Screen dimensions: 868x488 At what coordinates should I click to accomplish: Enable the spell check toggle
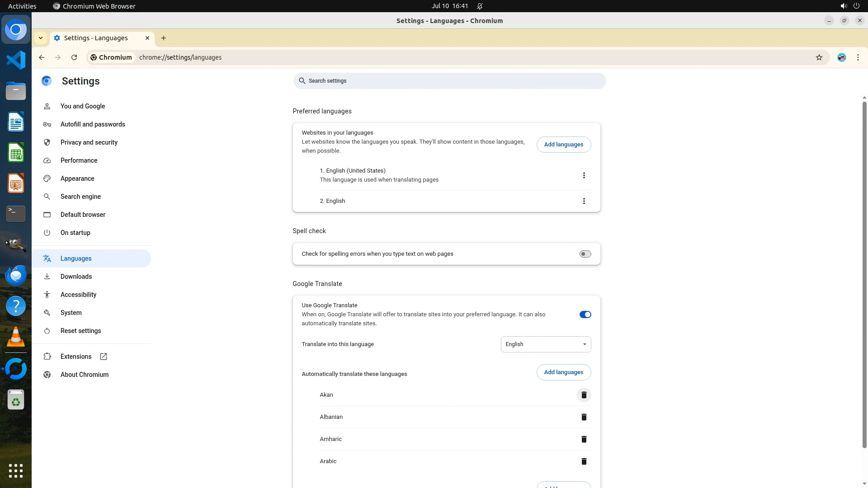click(x=585, y=254)
